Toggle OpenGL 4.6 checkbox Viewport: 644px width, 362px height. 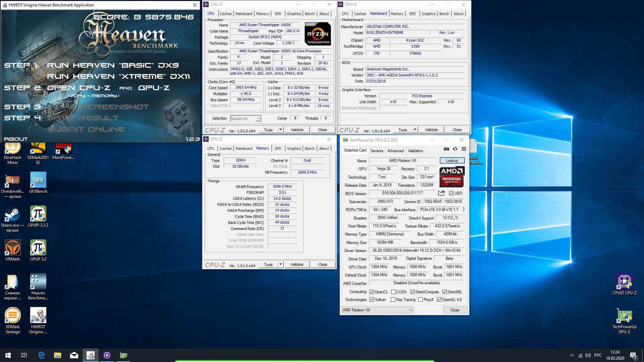439,300
